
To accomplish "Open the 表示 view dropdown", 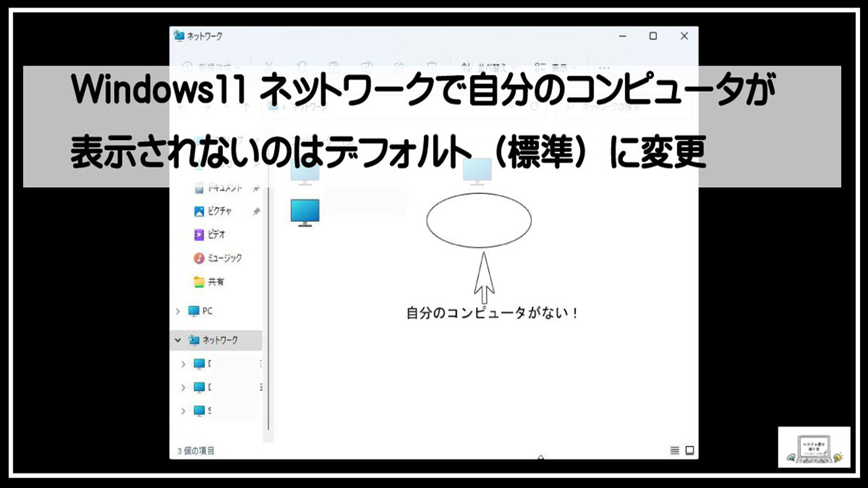I will 555,68.
